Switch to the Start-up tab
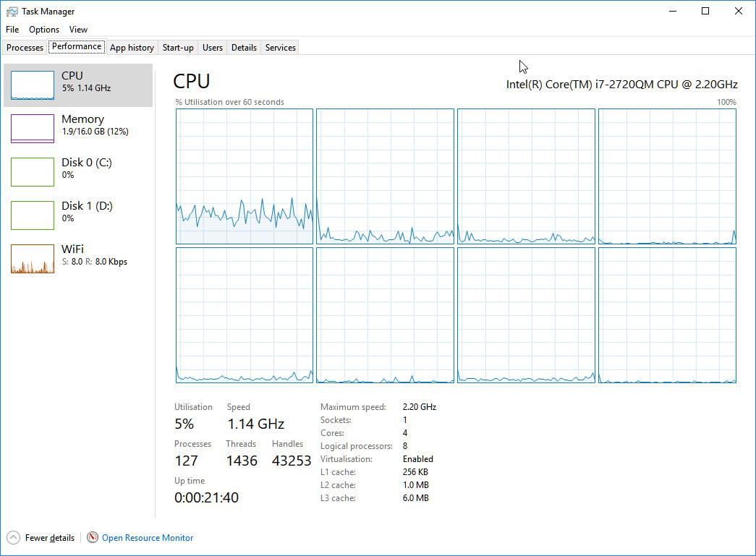 pyautogui.click(x=178, y=47)
